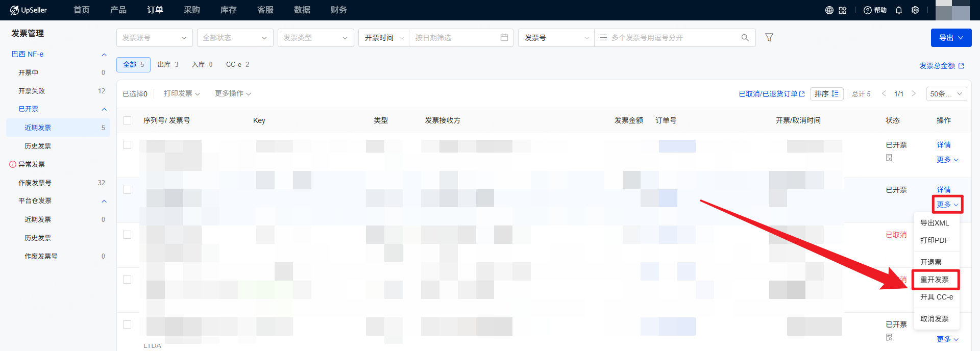
Task: Open the apps grid icon
Action: (843, 10)
